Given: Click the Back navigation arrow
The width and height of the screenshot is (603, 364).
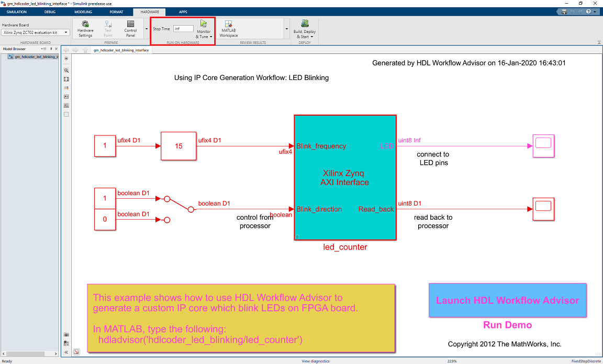Looking at the screenshot, I should [x=66, y=50].
